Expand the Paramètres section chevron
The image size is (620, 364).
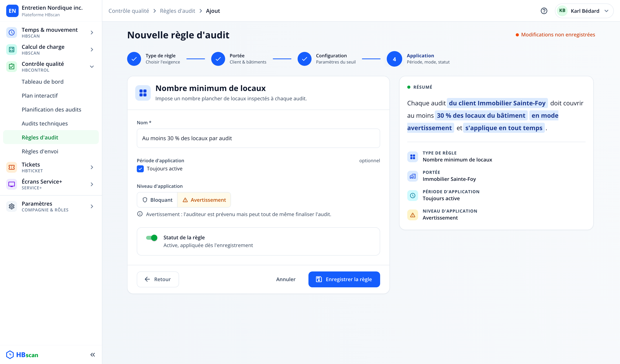point(92,206)
